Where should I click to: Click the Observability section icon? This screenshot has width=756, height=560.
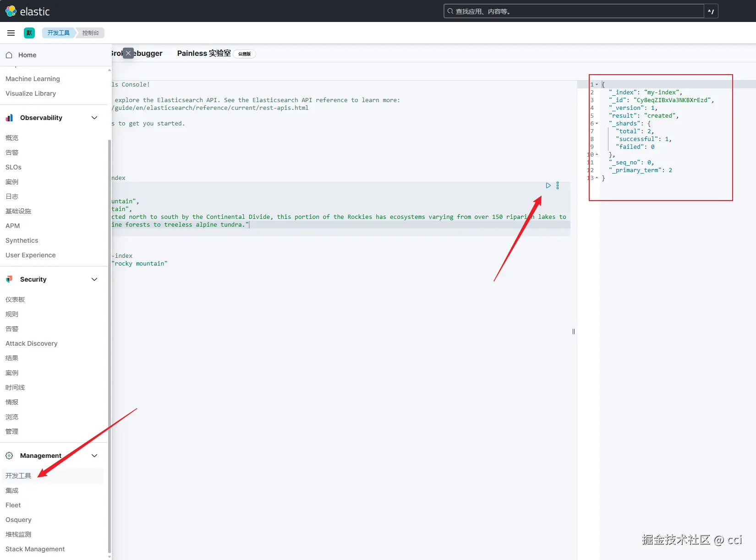(x=9, y=118)
